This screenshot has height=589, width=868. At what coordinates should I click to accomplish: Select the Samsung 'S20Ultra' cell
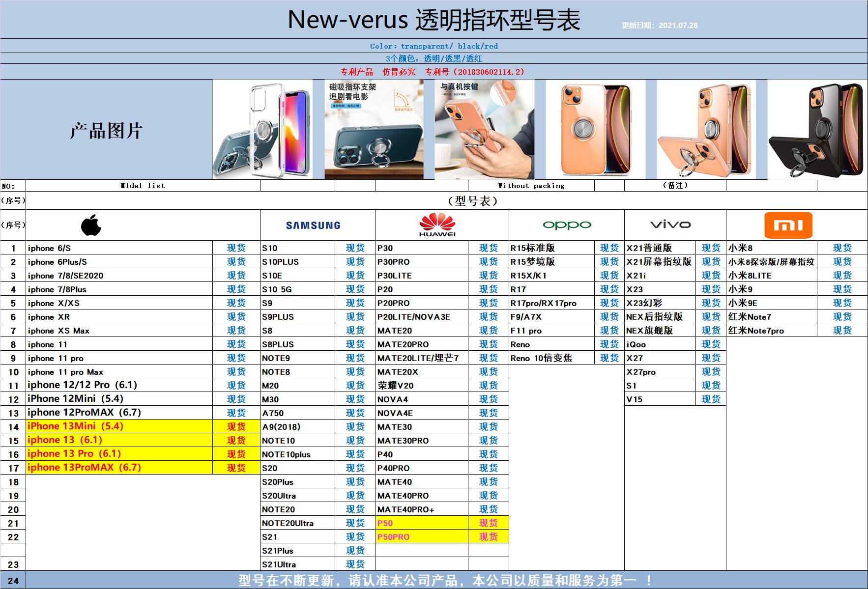[x=297, y=495]
